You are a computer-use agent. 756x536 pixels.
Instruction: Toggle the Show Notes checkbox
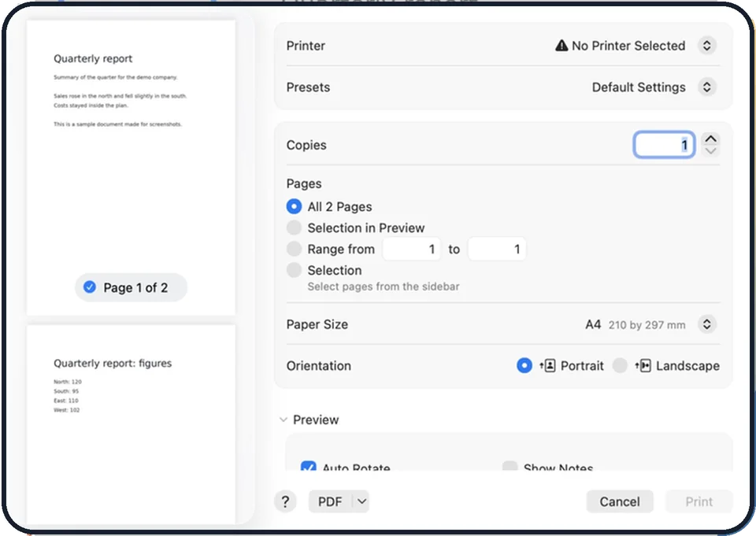click(510, 466)
